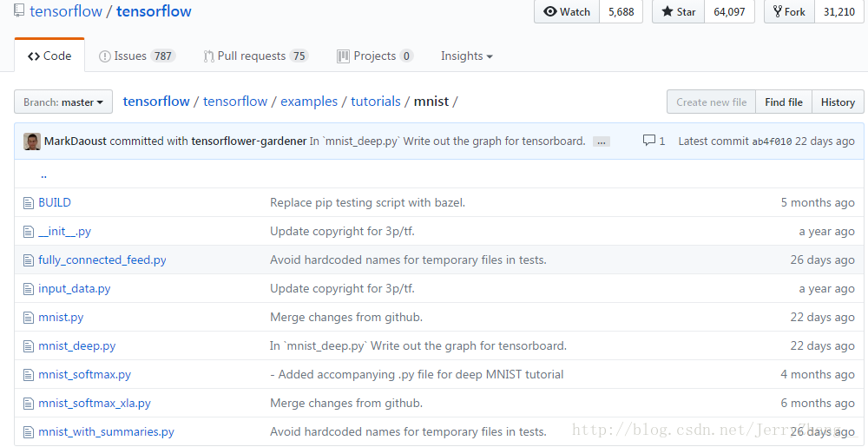Open input_data.py

pos(75,289)
